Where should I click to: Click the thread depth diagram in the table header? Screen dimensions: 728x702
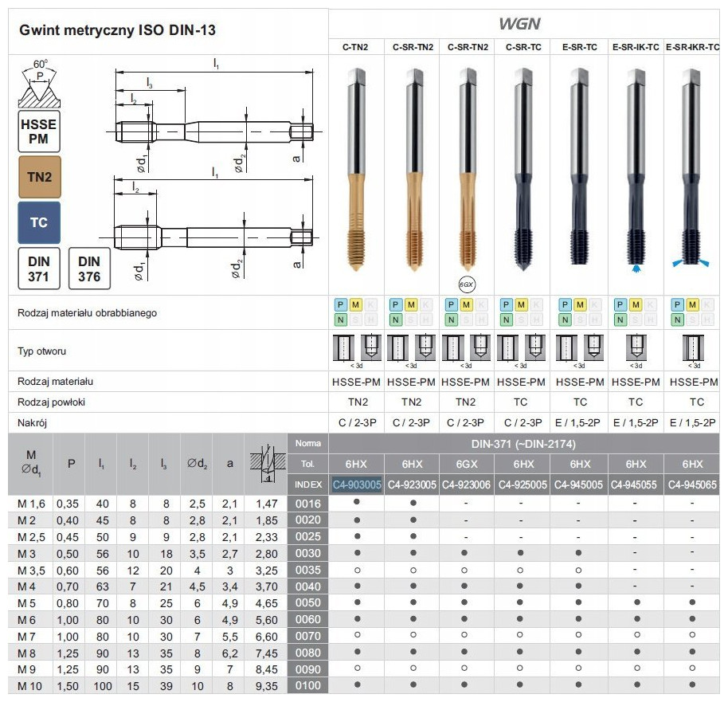[x=266, y=463]
